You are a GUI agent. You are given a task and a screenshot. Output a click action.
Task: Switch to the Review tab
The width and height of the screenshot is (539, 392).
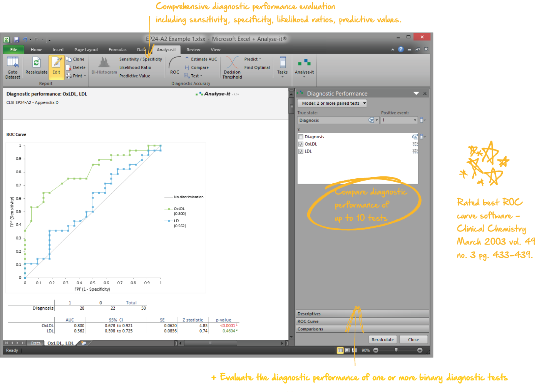click(193, 50)
